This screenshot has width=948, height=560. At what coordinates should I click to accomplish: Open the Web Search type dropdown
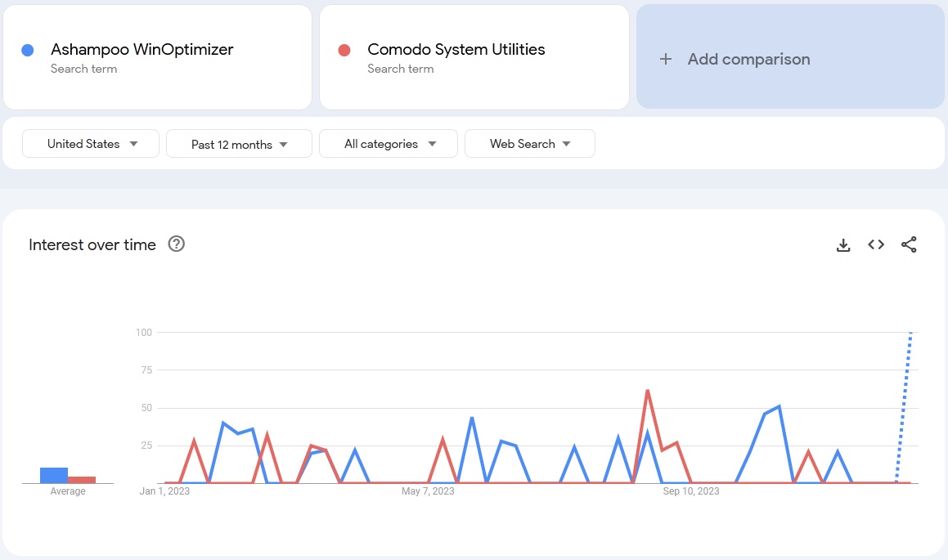coord(530,144)
